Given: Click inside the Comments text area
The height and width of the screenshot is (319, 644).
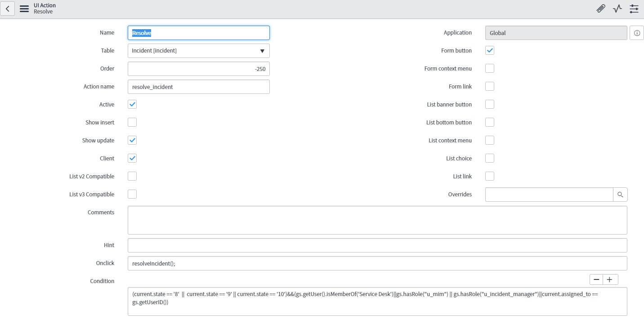Looking at the screenshot, I should (x=377, y=220).
